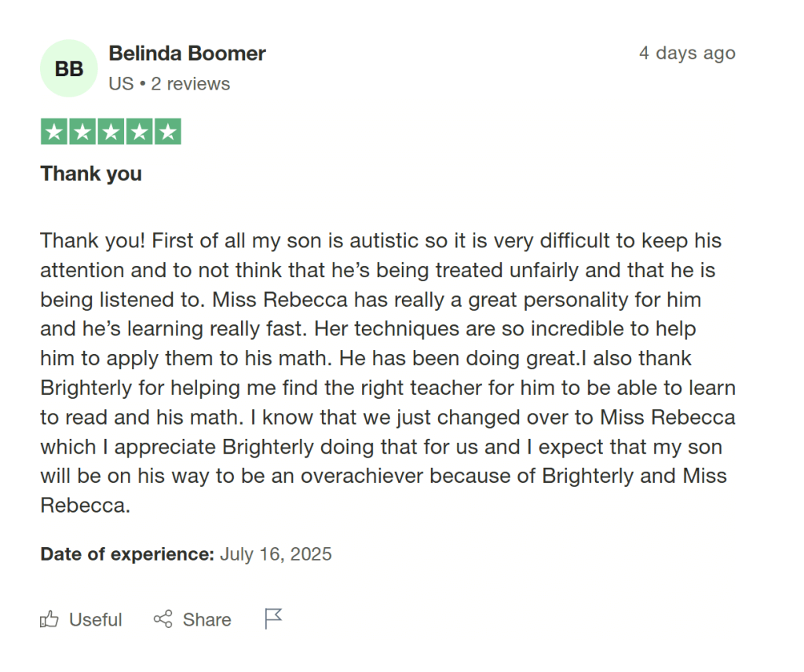Click the fifth star in the rating

point(167,131)
